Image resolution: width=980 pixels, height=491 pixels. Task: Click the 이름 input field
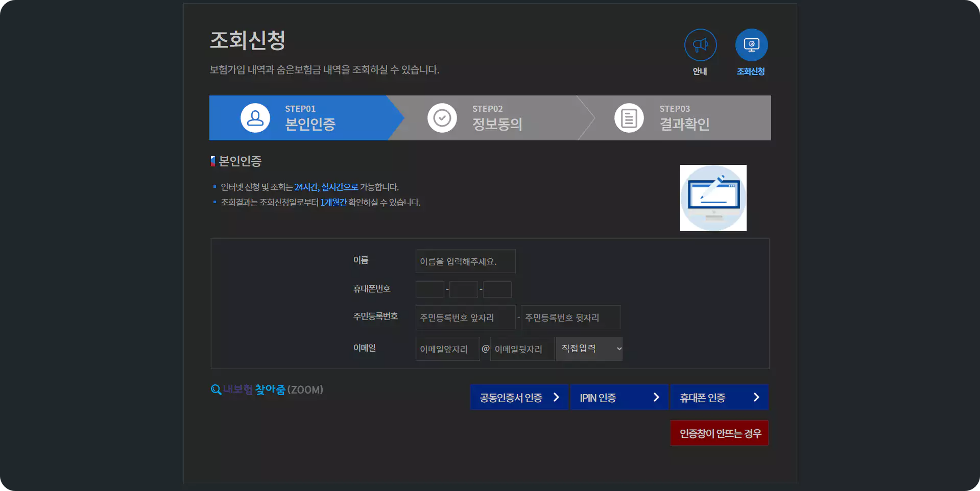click(x=465, y=261)
